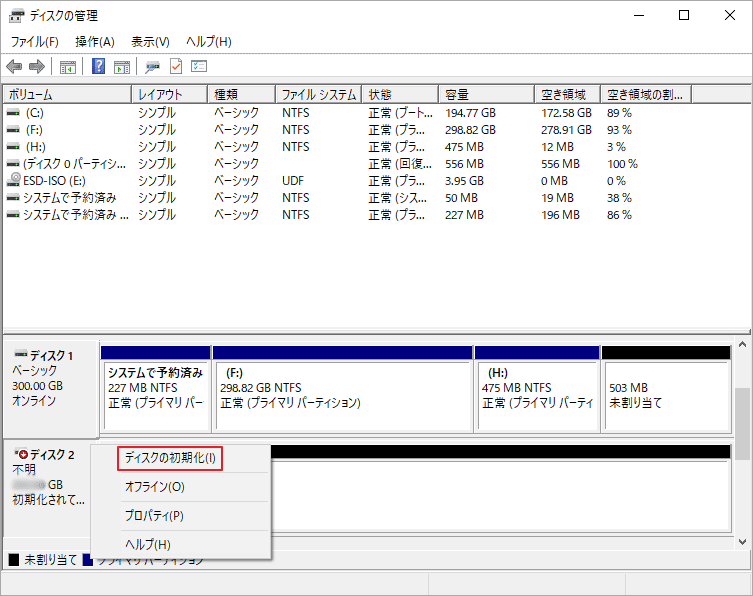Sort by the ボリューム column header
The height and width of the screenshot is (596, 753).
[67, 94]
